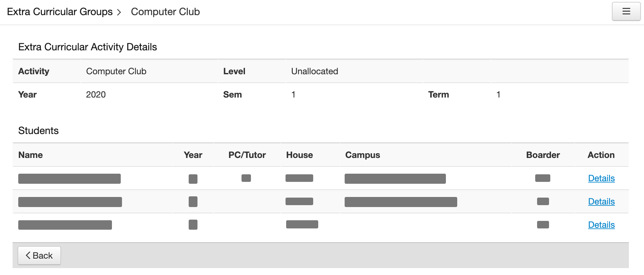Screen dimensions: 644x275
Task: Click the Term label
Action: click(x=438, y=95)
